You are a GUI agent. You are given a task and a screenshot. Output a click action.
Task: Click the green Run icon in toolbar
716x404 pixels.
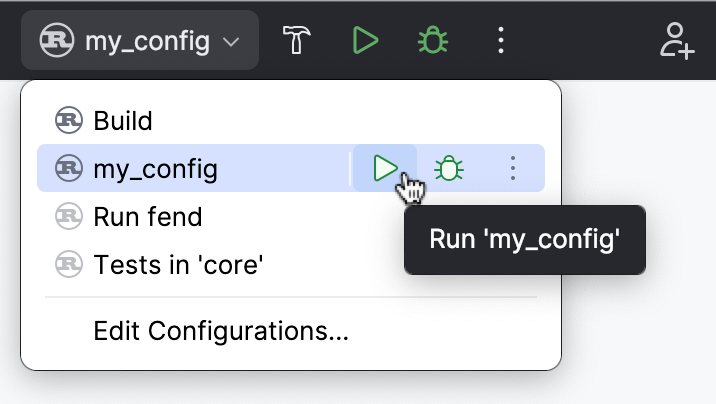coord(365,41)
